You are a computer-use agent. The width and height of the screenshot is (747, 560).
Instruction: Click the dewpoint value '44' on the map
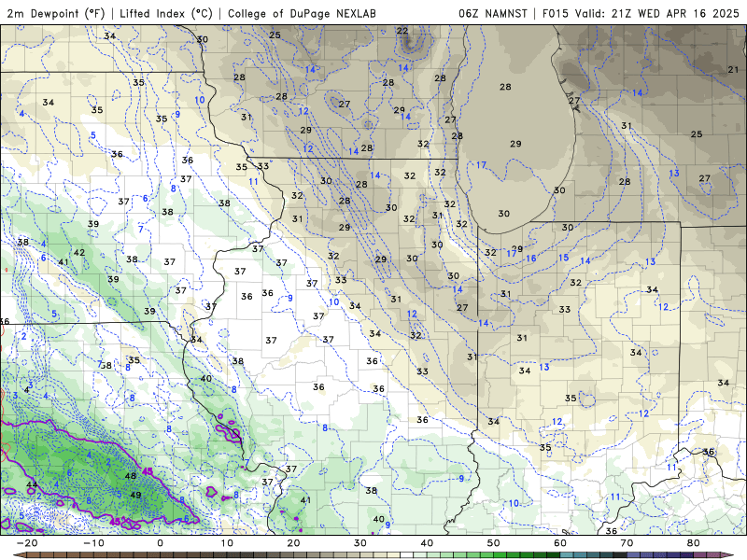point(32,484)
